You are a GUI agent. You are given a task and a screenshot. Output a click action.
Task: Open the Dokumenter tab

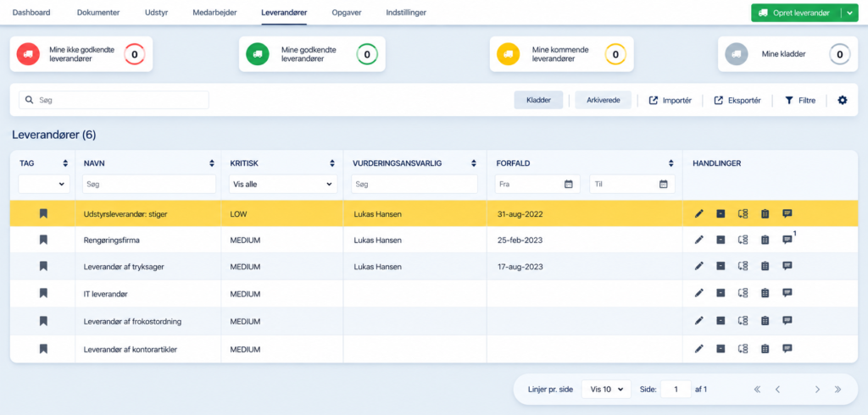tap(98, 12)
